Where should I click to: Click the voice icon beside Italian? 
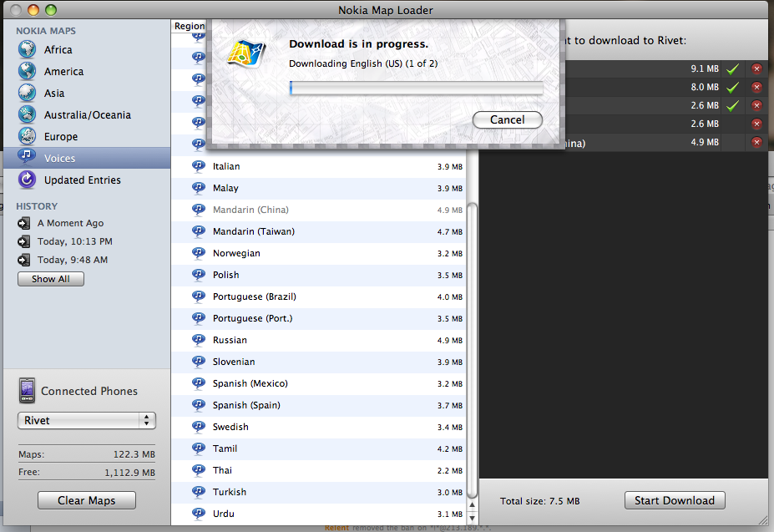[x=199, y=166]
